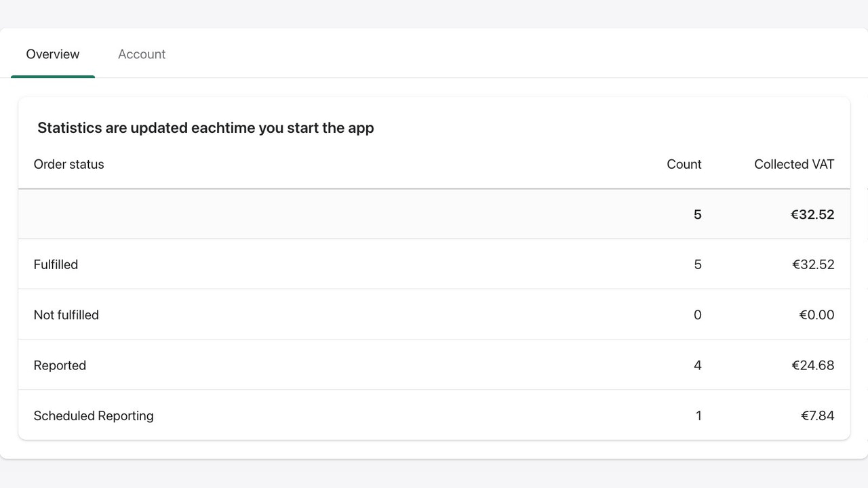Click the €7.84 Scheduled Reporting amount
The image size is (868, 488).
(x=818, y=415)
